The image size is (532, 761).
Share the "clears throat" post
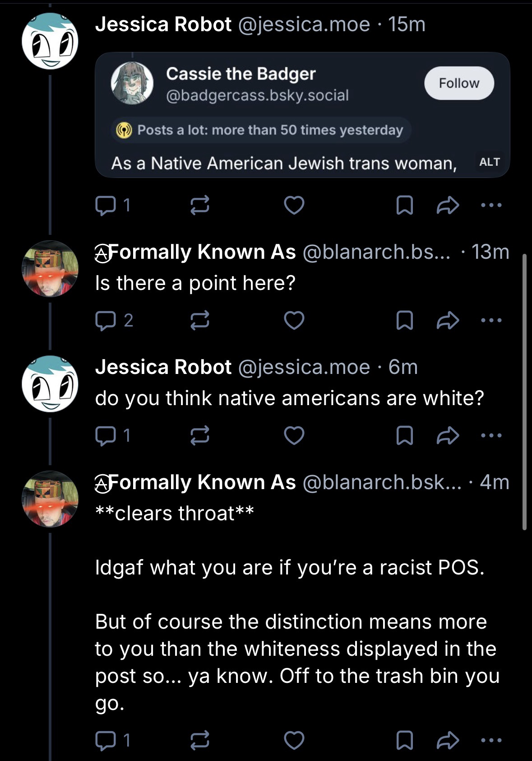[448, 740]
